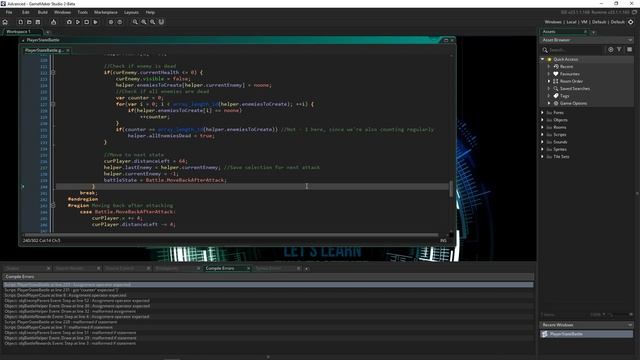640x360 pixels.
Task: Expand the Sounds folder
Action: click(x=542, y=142)
